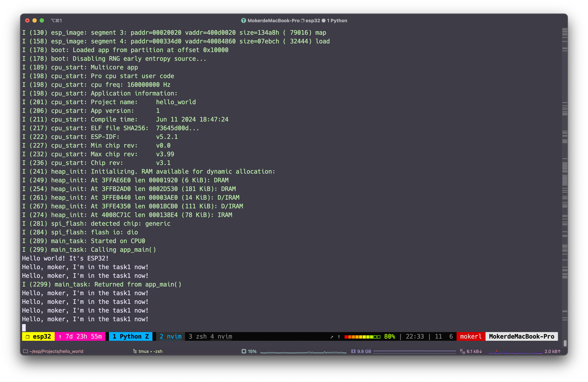
Task: Click the teal T badge icon in title
Action: (x=243, y=20)
